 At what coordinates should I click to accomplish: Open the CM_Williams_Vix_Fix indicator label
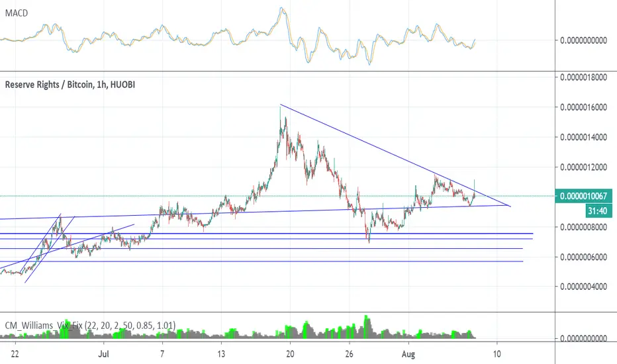[x=90, y=326]
